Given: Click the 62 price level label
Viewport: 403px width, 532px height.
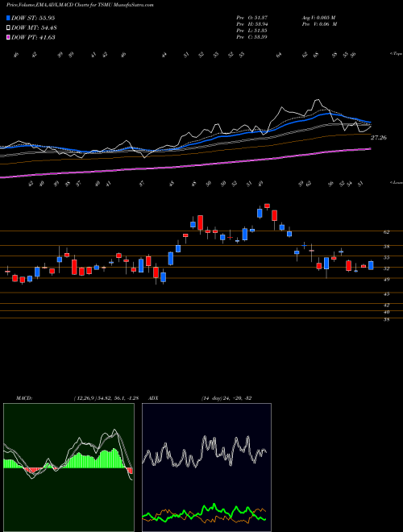Looking at the screenshot, I should (x=386, y=232).
